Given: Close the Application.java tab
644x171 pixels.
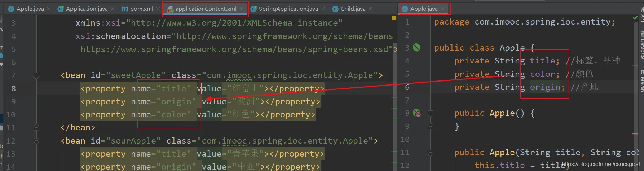Looking at the screenshot, I should 113,9.
